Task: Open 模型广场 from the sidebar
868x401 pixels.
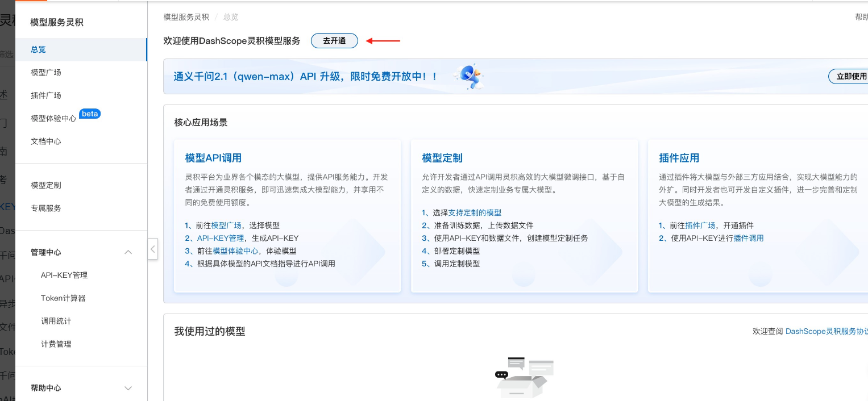Action: pyautogui.click(x=45, y=72)
